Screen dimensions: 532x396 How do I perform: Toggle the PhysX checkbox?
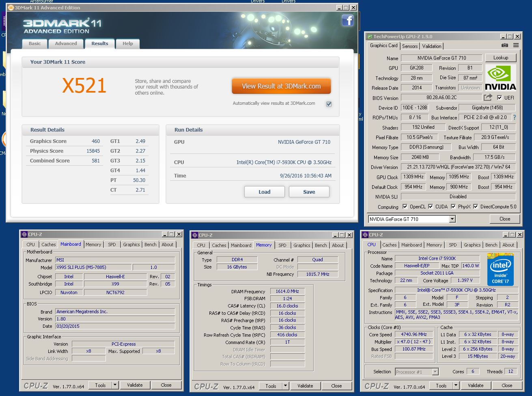[453, 207]
